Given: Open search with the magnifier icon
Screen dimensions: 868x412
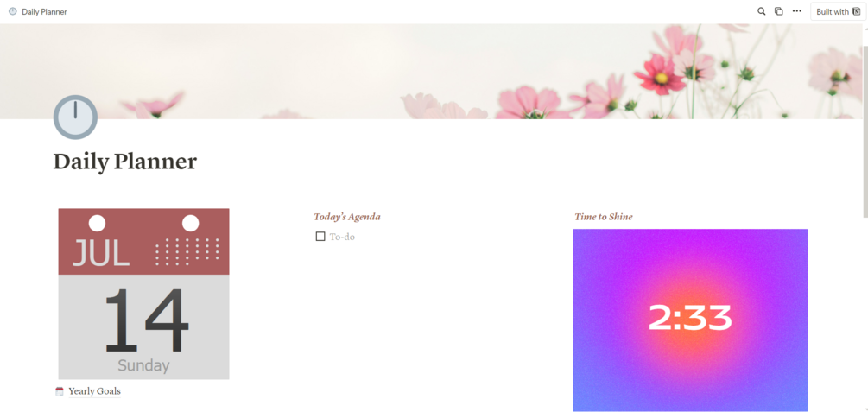Looking at the screenshot, I should tap(761, 11).
